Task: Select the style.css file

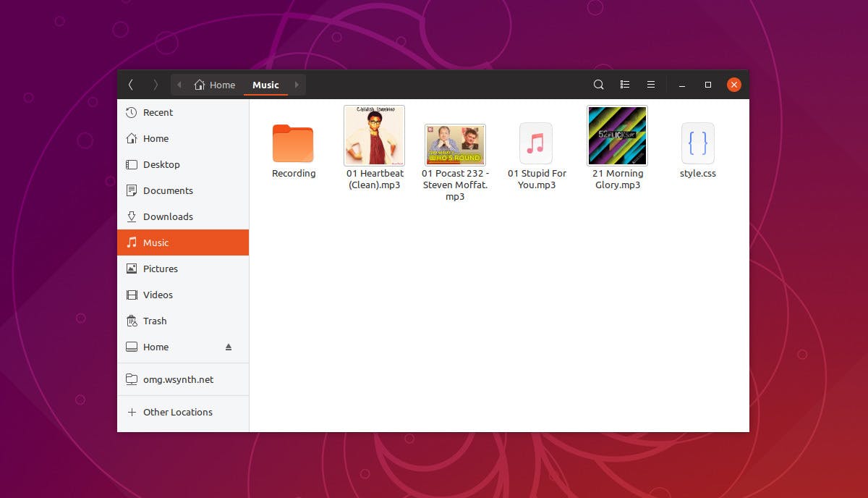Action: pyautogui.click(x=697, y=143)
